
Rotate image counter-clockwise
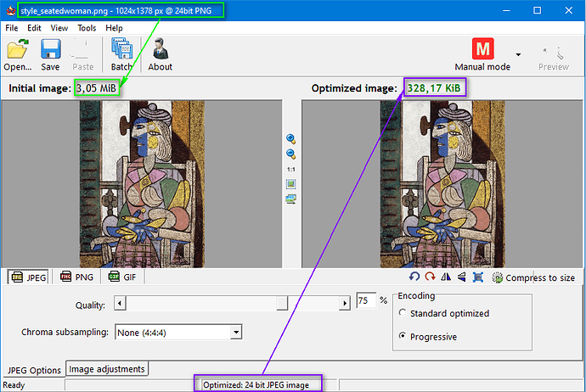[414, 277]
